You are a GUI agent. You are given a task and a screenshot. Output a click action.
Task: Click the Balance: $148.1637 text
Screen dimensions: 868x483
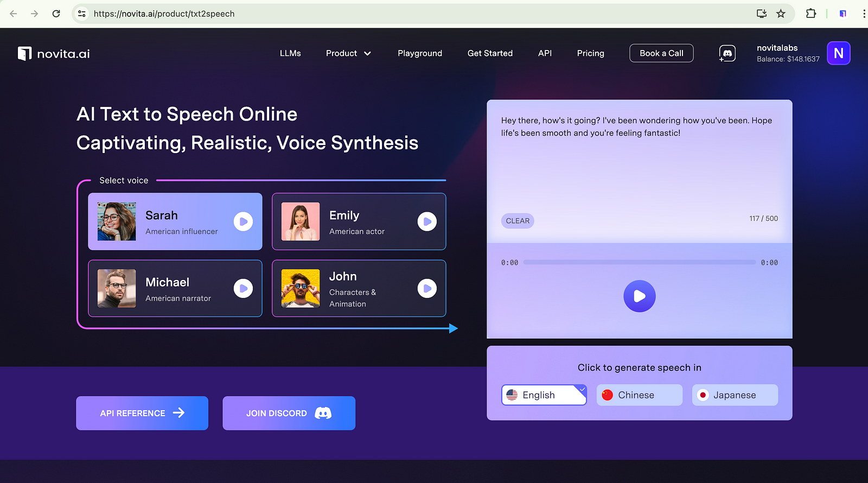tap(788, 59)
